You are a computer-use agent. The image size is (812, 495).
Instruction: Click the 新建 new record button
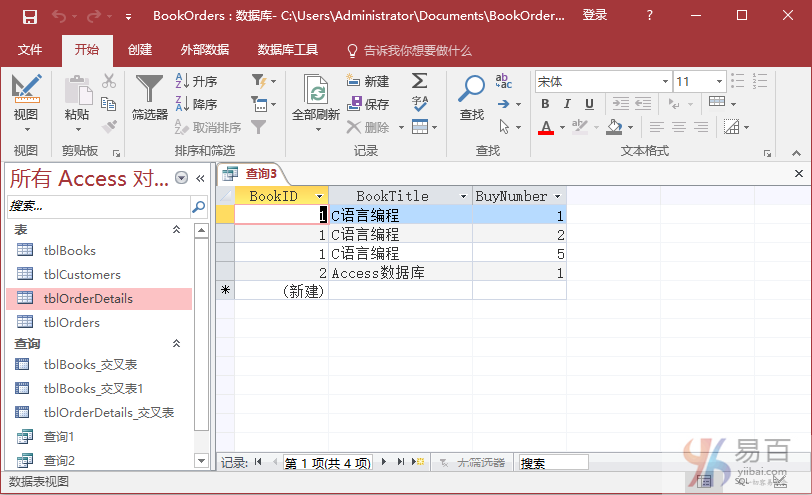pos(368,81)
